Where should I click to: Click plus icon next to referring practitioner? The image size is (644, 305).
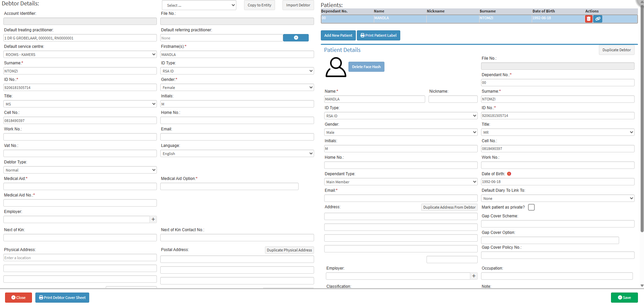[296, 38]
